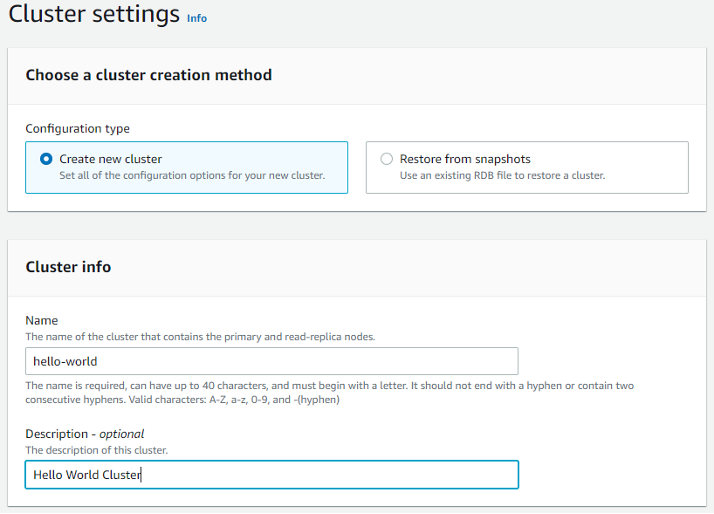Focus the Hello World Cluster description field
Screen dimensions: 714x514
click(x=271, y=475)
